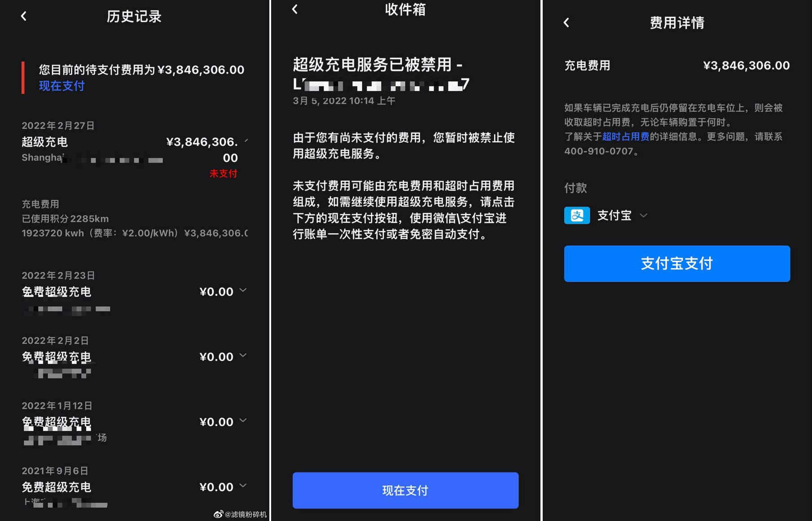812x521 pixels.
Task: Click the 支付宝支付 button
Action: coord(677,263)
